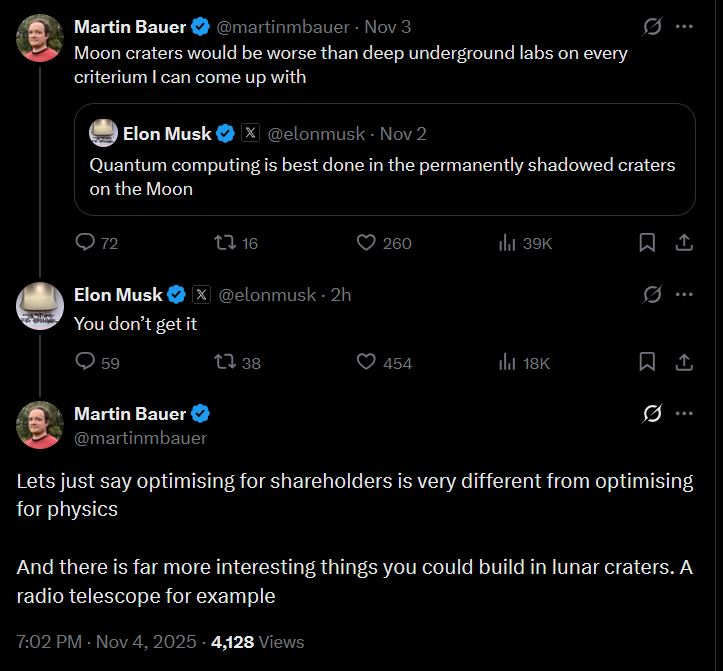
Task: Click Elon Musk's avatar on the reply
Action: tap(40, 304)
